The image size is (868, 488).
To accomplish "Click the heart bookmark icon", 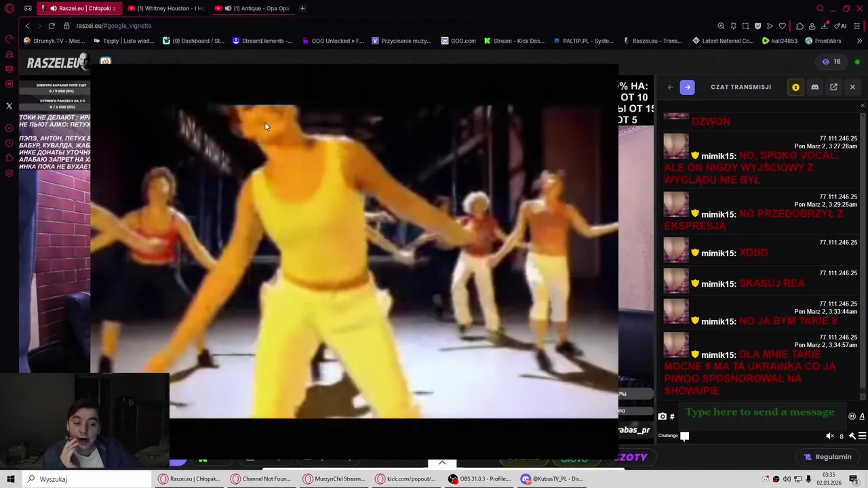I will (782, 26).
